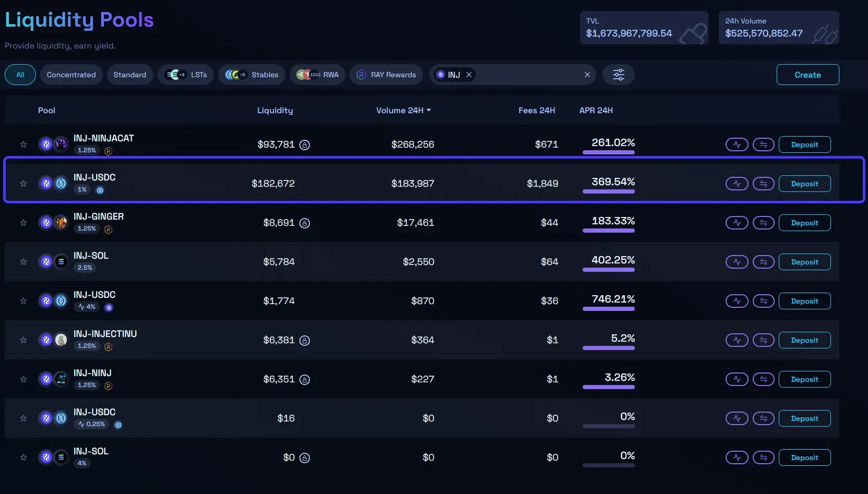Click the Create button
Image resolution: width=868 pixels, height=494 pixels.
tap(807, 75)
